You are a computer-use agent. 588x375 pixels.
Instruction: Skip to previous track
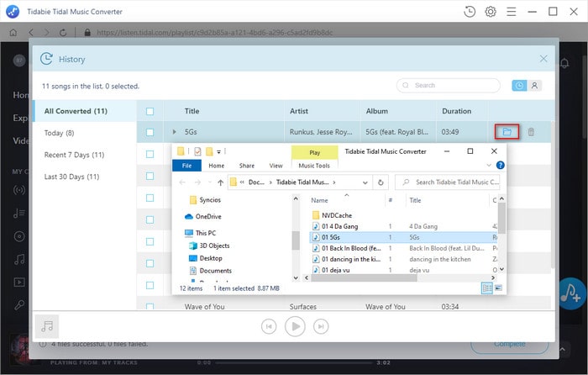point(269,326)
